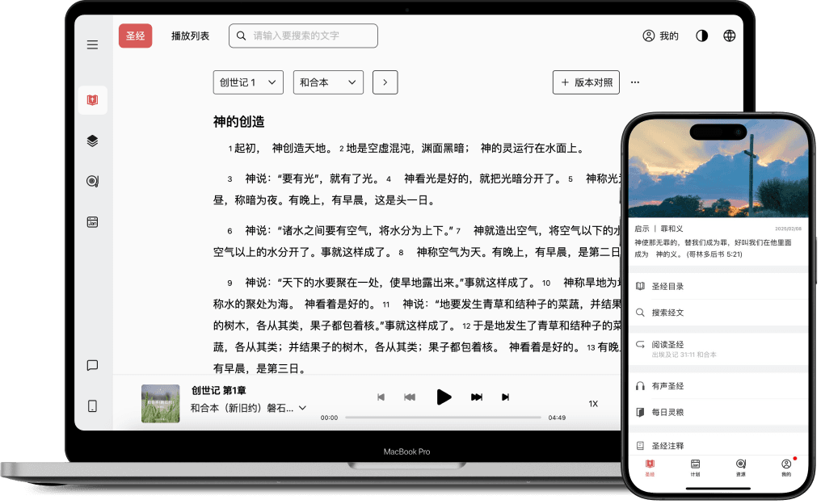Click the audio resources disc icon in sidebar

coord(92,181)
